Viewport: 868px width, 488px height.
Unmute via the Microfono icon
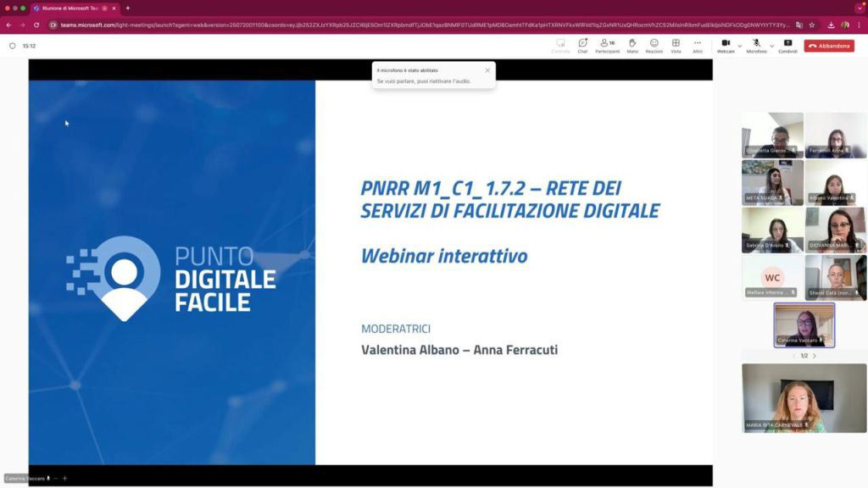click(755, 42)
